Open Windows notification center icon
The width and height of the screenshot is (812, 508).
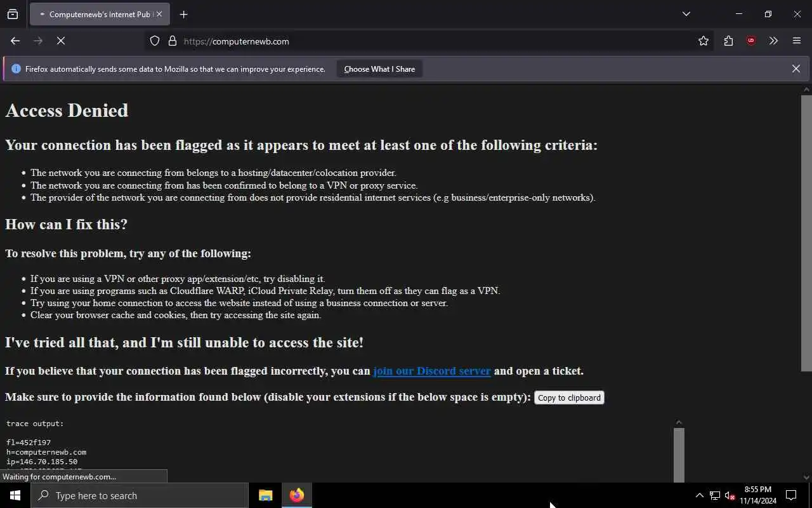click(x=791, y=495)
